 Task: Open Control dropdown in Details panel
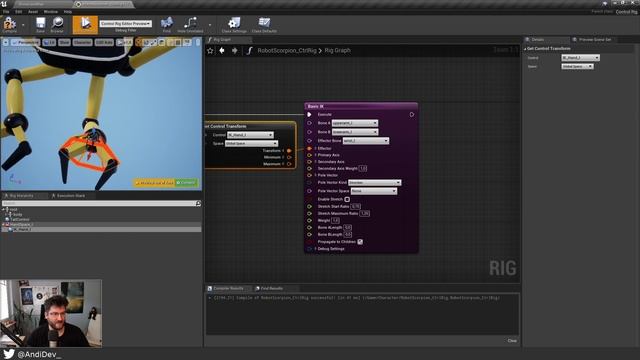(x=580, y=58)
